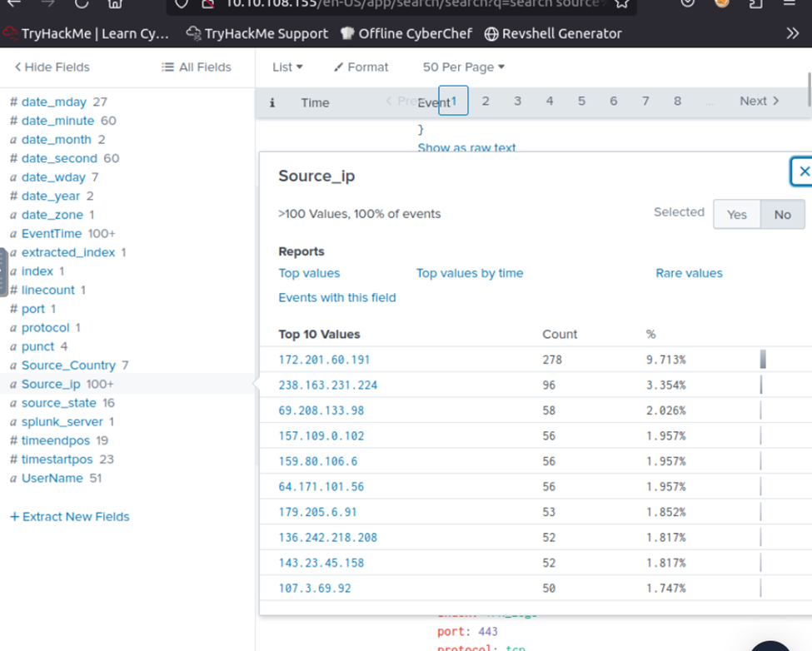Go to page 3 of events

point(517,100)
